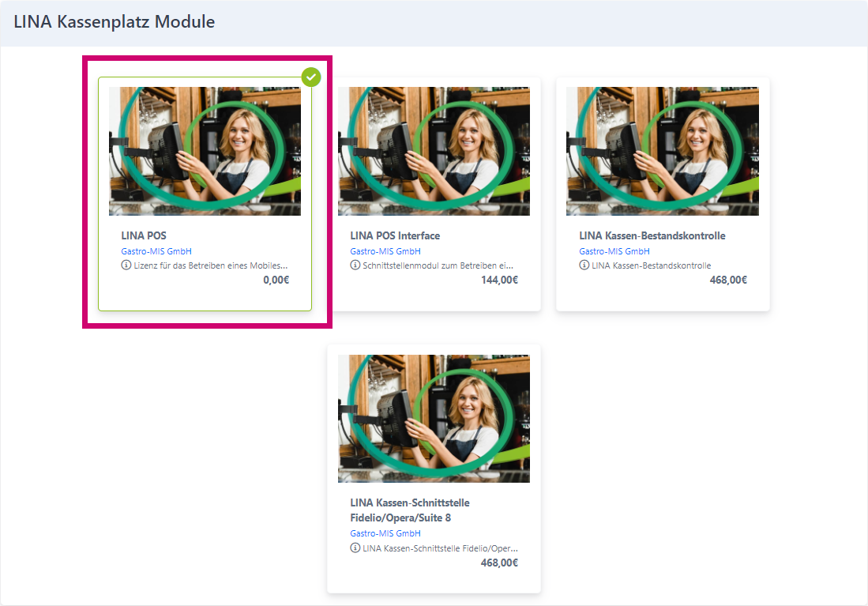The width and height of the screenshot is (868, 606).
Task: Click info icon beside Schnittstellenmodul description
Action: [x=355, y=265]
